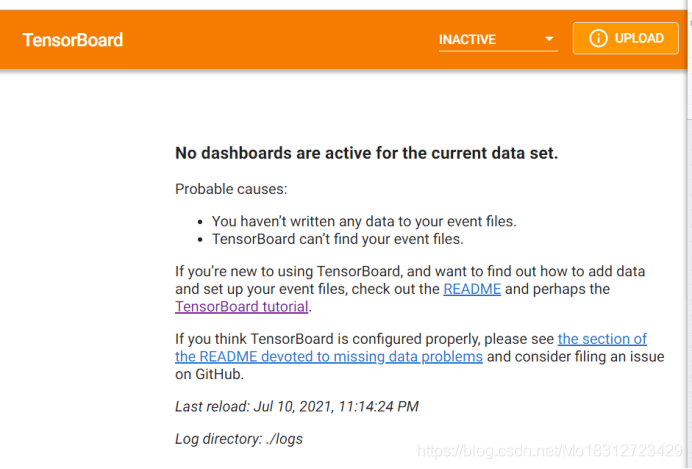This screenshot has height=469, width=692.
Task: Click the 'can't find your event files' bullet
Action: click(x=337, y=239)
